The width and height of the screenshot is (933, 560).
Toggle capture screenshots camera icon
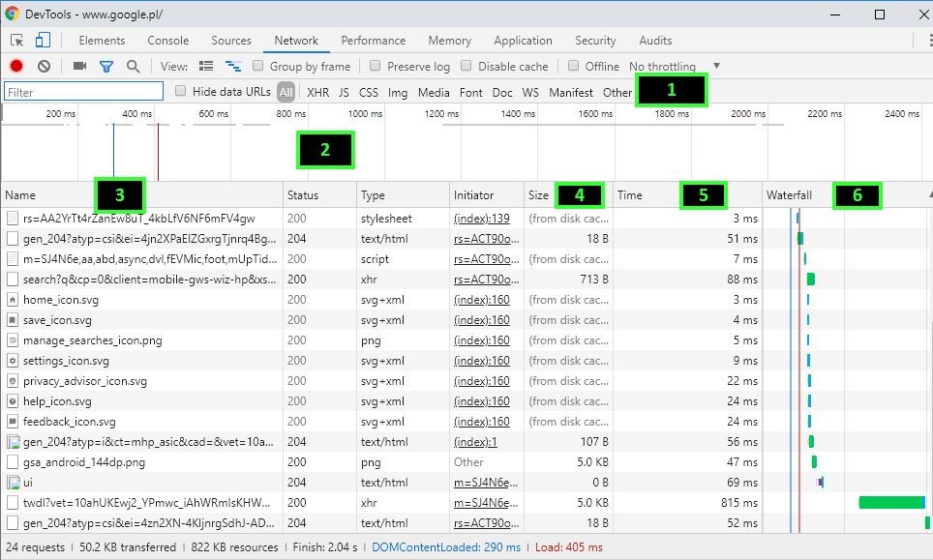click(79, 67)
